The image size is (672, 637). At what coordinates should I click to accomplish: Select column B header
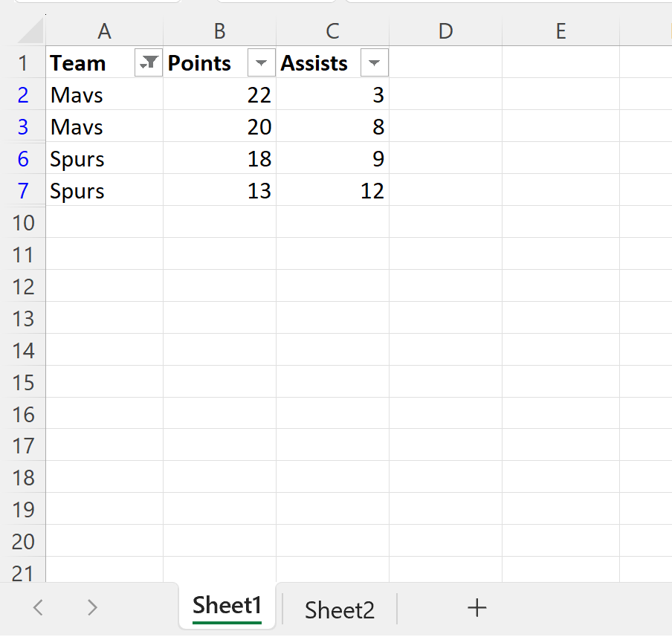pos(219,31)
